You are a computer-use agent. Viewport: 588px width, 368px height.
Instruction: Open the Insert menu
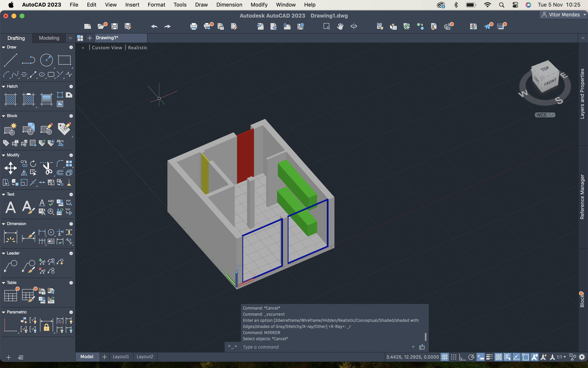(132, 5)
